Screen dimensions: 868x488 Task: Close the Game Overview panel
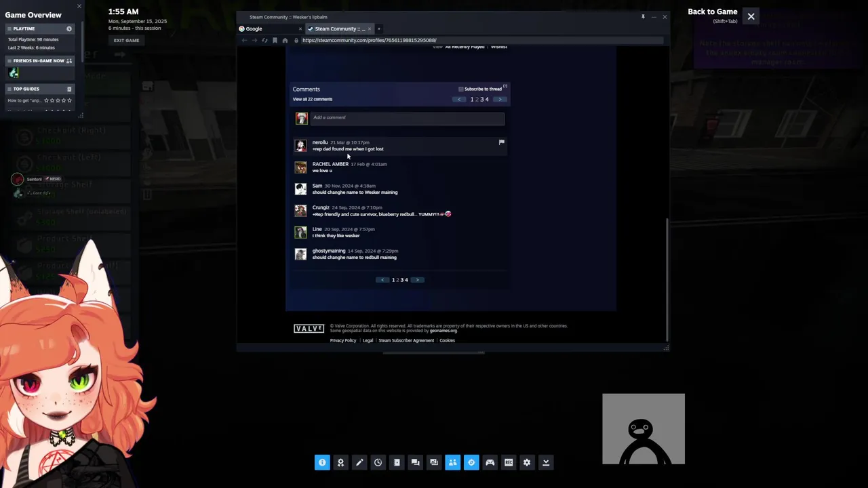coord(79,7)
